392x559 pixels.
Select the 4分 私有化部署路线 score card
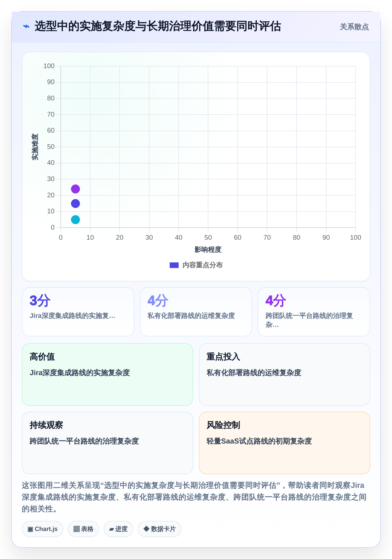(x=196, y=312)
